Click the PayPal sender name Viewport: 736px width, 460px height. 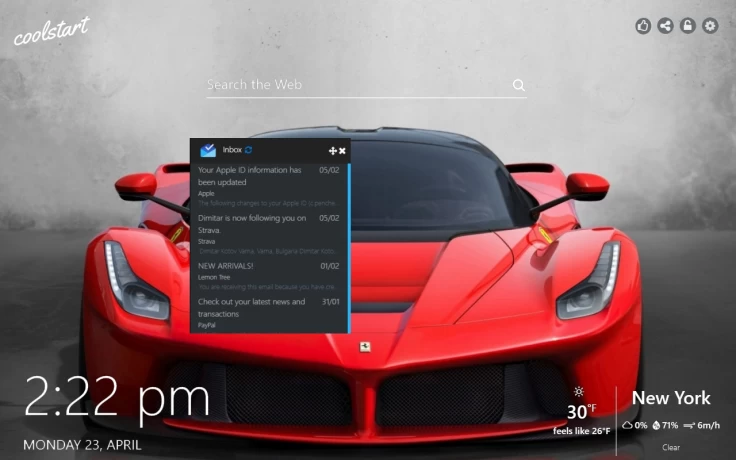(x=207, y=325)
